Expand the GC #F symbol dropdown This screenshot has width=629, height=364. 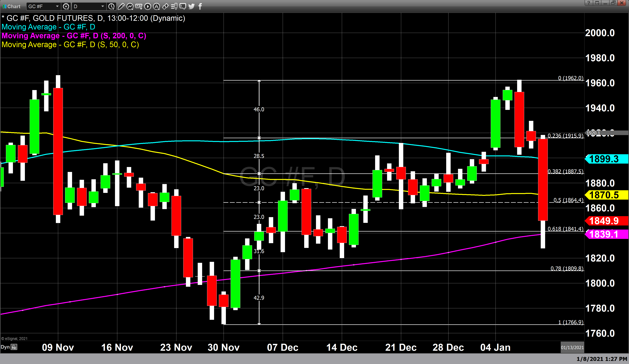point(57,7)
